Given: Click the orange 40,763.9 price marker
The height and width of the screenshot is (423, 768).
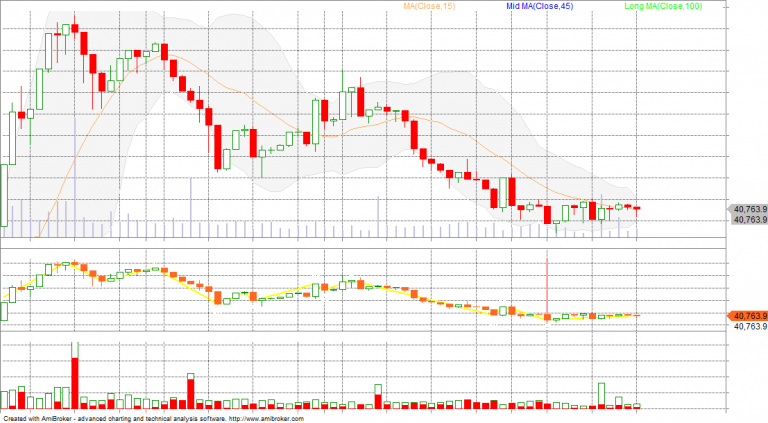Looking at the screenshot, I should tap(747, 316).
